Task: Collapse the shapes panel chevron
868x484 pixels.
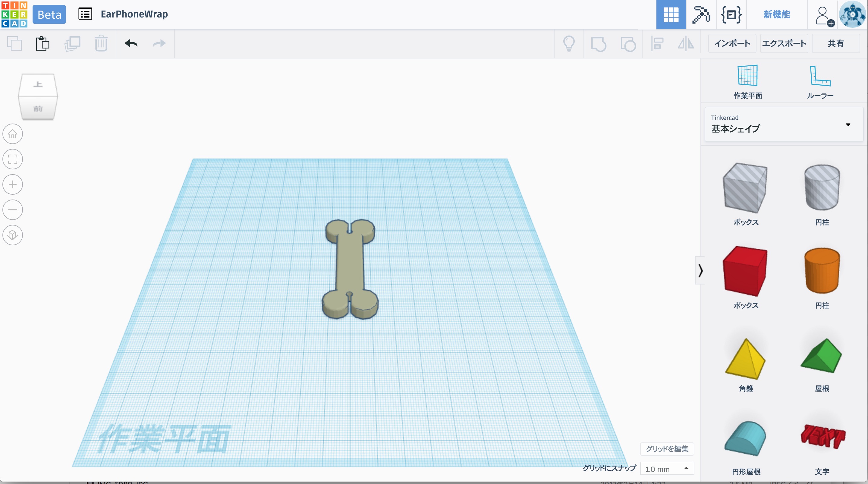Action: [700, 270]
